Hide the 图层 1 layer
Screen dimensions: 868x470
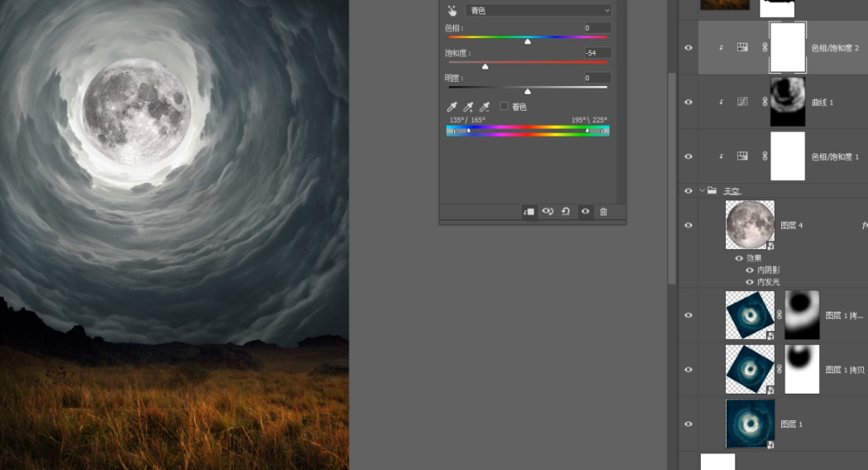click(x=688, y=423)
